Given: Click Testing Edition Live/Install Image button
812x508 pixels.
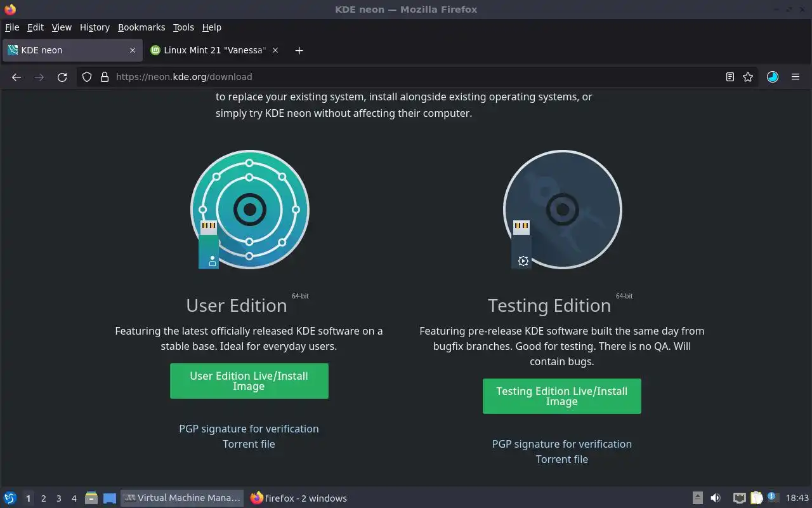Looking at the screenshot, I should click(x=561, y=396).
